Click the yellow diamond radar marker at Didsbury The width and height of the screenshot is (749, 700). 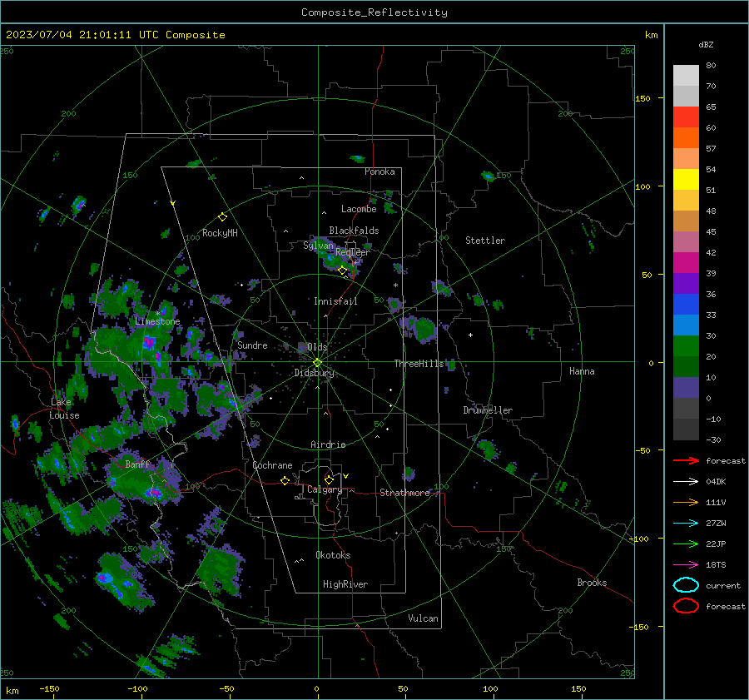tap(317, 363)
